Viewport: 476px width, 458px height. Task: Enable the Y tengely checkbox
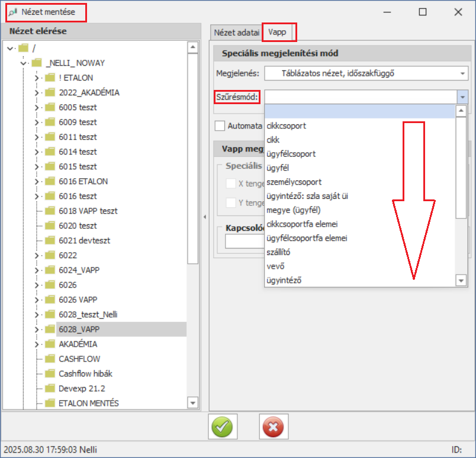pyautogui.click(x=231, y=202)
